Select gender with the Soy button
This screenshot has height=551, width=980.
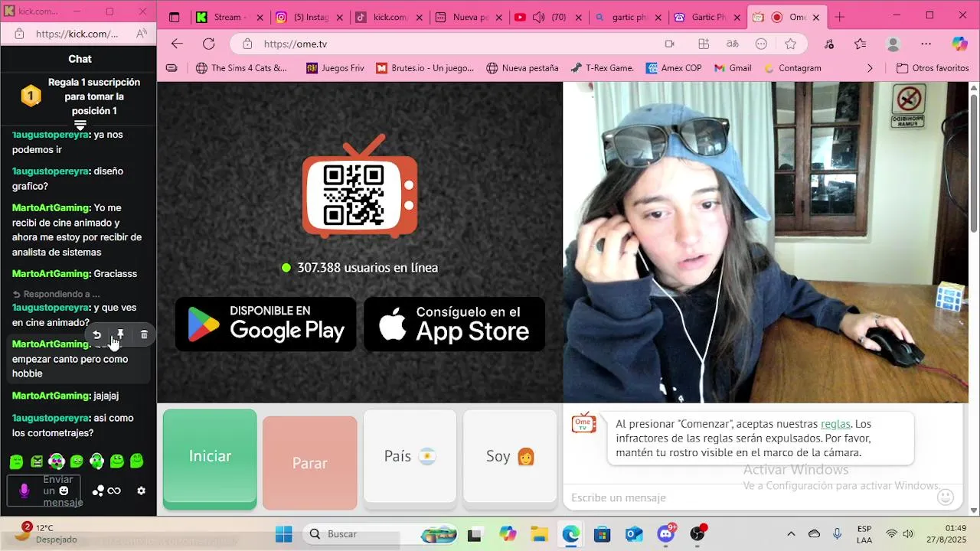tap(510, 457)
